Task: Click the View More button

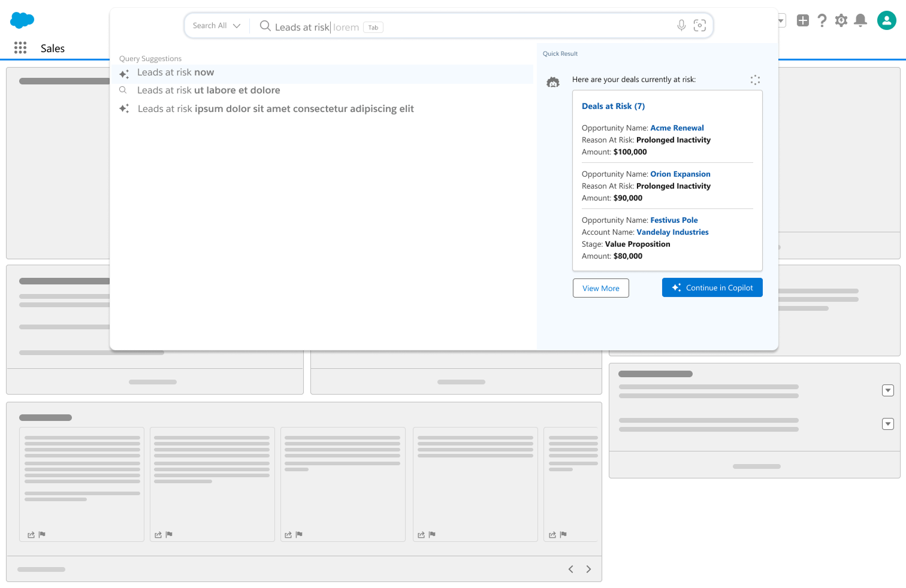Action: tap(600, 288)
